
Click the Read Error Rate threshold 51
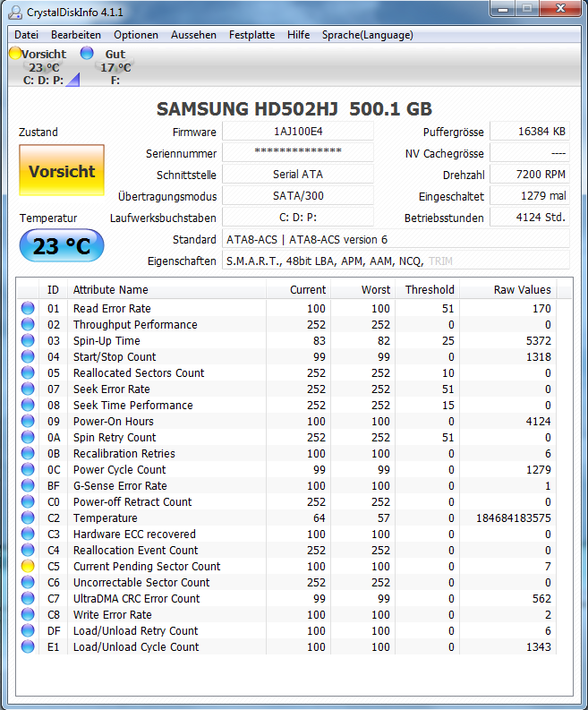coord(447,308)
